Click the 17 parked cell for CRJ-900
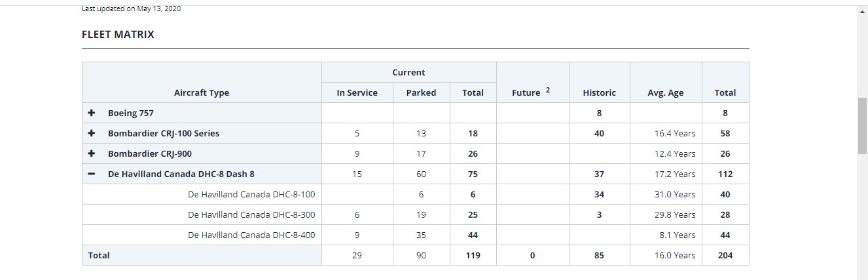Screen dimensions: 868x280 click(x=421, y=153)
